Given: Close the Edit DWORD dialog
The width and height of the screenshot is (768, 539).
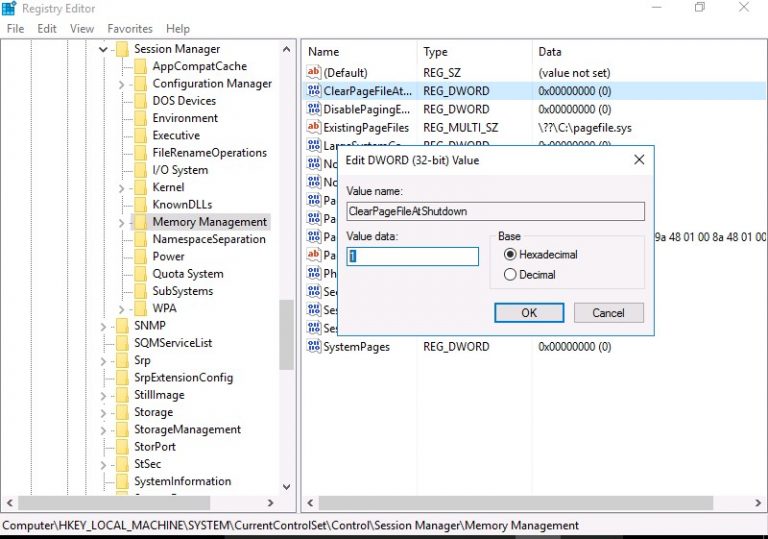Looking at the screenshot, I should pyautogui.click(x=639, y=160).
